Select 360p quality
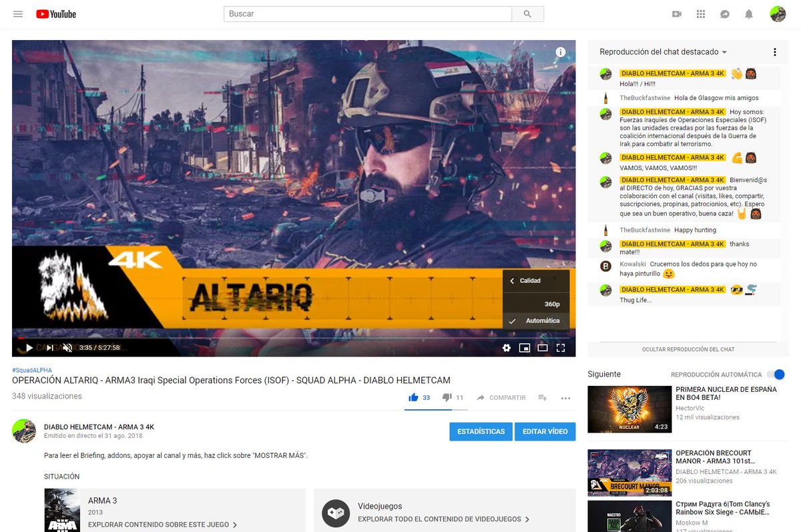The height and width of the screenshot is (532, 801). (536, 304)
